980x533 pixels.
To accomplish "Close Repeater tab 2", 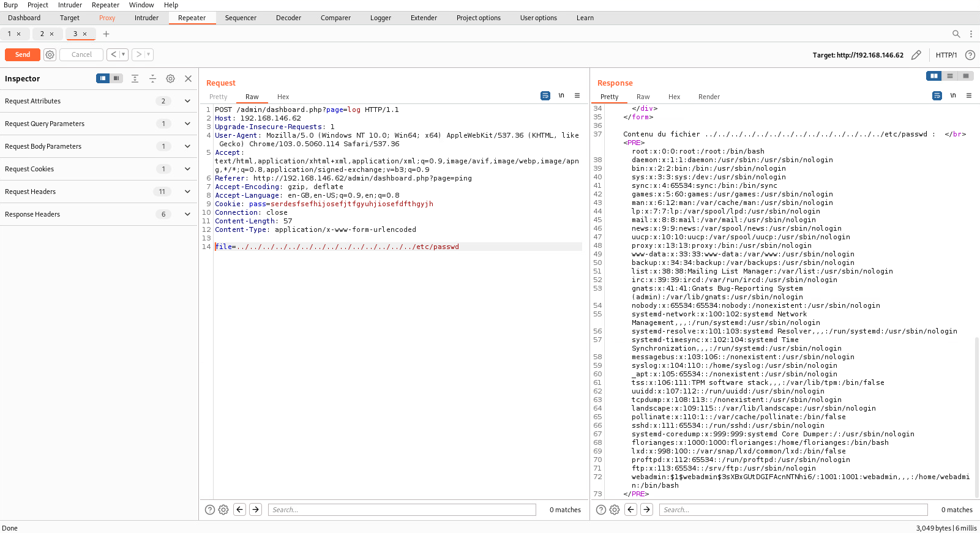I will 52,34.
